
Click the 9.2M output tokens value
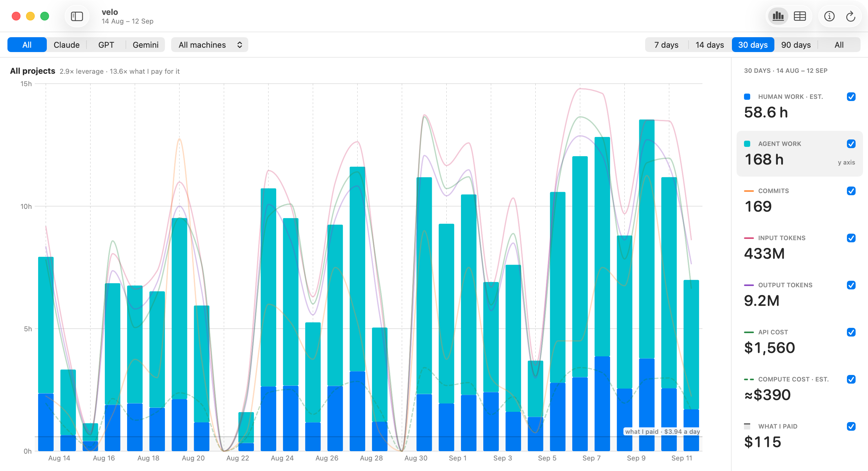click(762, 301)
